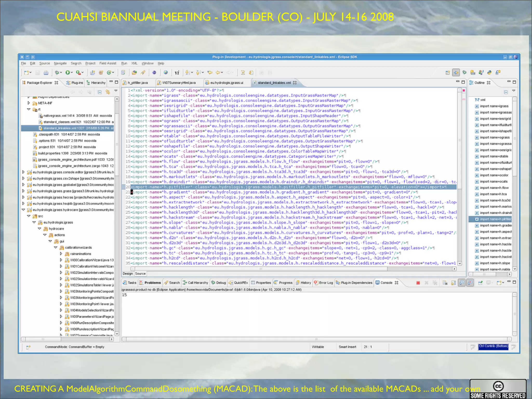This screenshot has height=399, width=532.
Task: Click Collapse All in Package Explorer
Action: click(99, 92)
